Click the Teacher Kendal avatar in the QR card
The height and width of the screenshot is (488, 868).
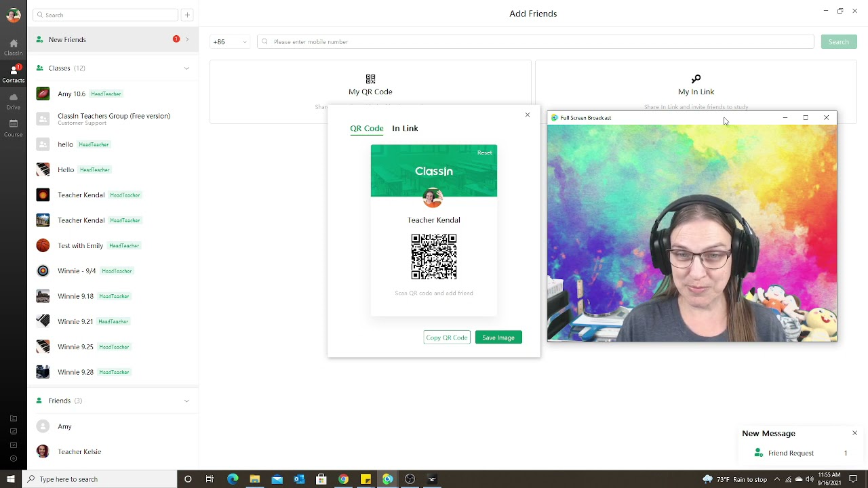(x=433, y=198)
